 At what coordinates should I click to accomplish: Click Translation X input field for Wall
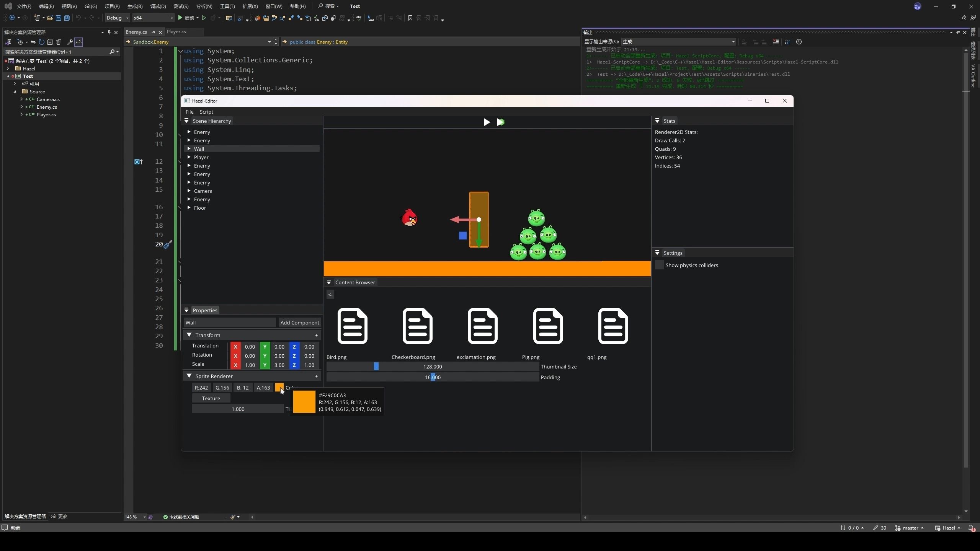[249, 346]
